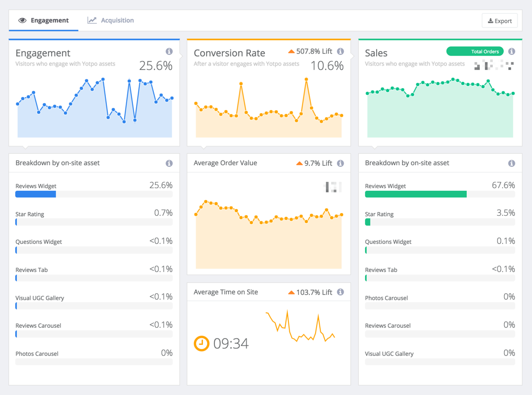The image size is (532, 395).
Task: Click the 507.8% Lift indicator
Action: 310,52
